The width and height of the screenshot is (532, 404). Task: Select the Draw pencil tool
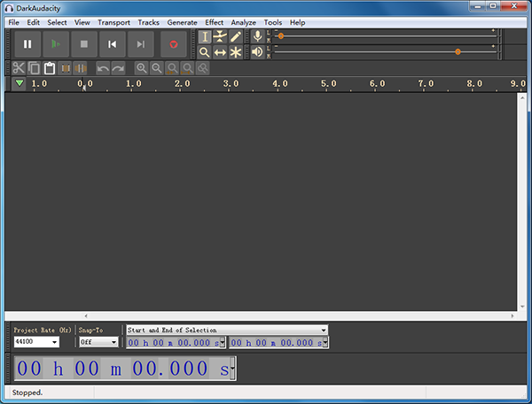click(236, 36)
